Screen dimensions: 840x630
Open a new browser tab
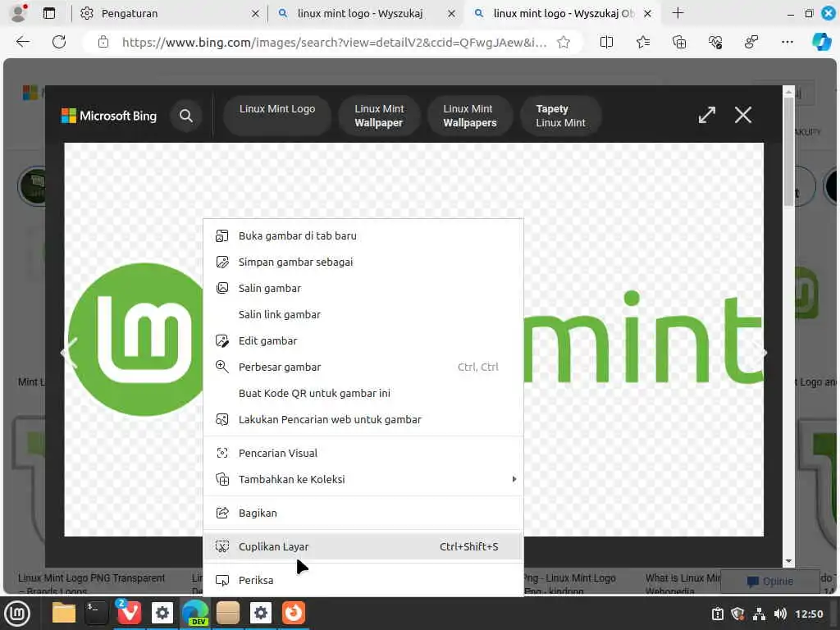pyautogui.click(x=678, y=13)
